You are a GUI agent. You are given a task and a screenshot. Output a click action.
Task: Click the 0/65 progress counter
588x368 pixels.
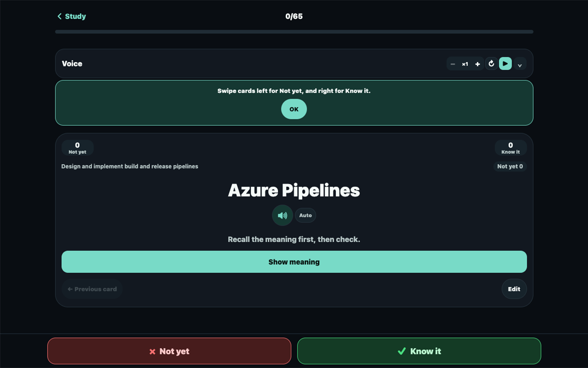click(294, 16)
